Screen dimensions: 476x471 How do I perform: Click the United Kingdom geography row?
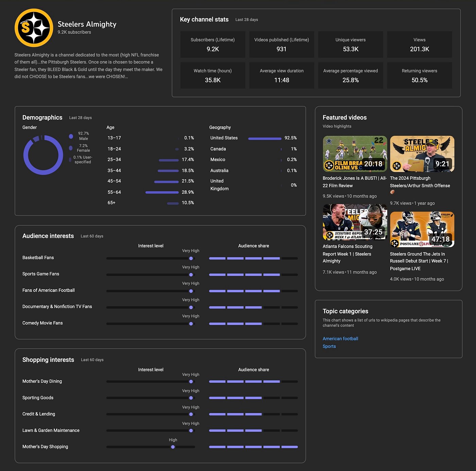point(253,185)
